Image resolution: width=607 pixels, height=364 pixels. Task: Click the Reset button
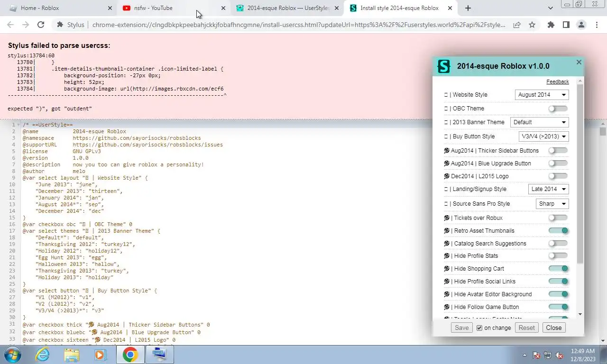[526, 328]
